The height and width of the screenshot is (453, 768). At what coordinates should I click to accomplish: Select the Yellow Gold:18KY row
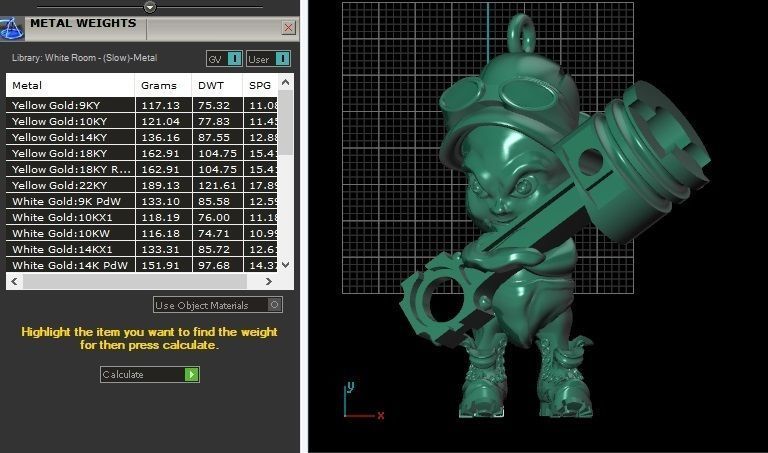(x=142, y=153)
